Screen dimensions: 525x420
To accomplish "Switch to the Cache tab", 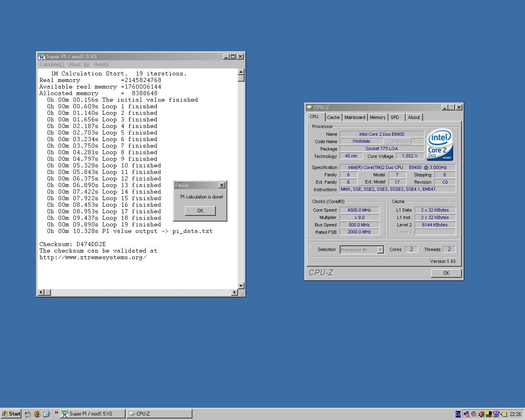I will 333,117.
